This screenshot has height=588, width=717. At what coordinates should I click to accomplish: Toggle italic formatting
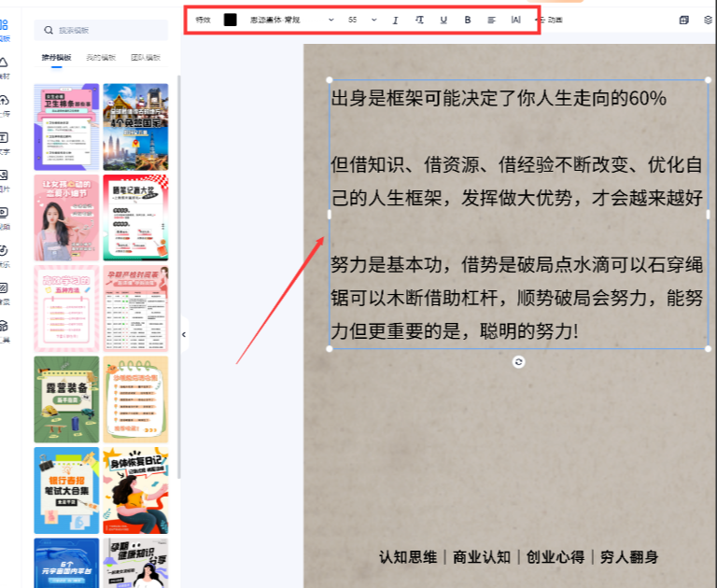point(396,21)
